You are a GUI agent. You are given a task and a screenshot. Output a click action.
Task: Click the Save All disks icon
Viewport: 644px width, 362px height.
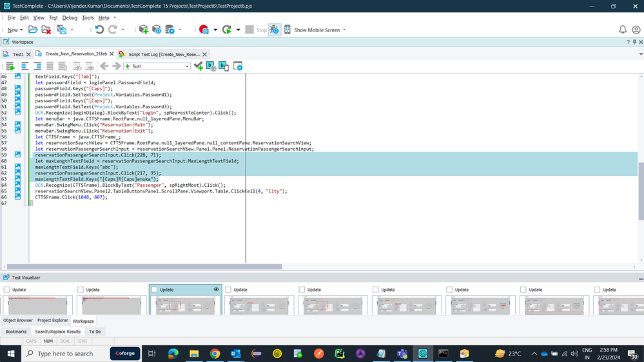(x=62, y=30)
